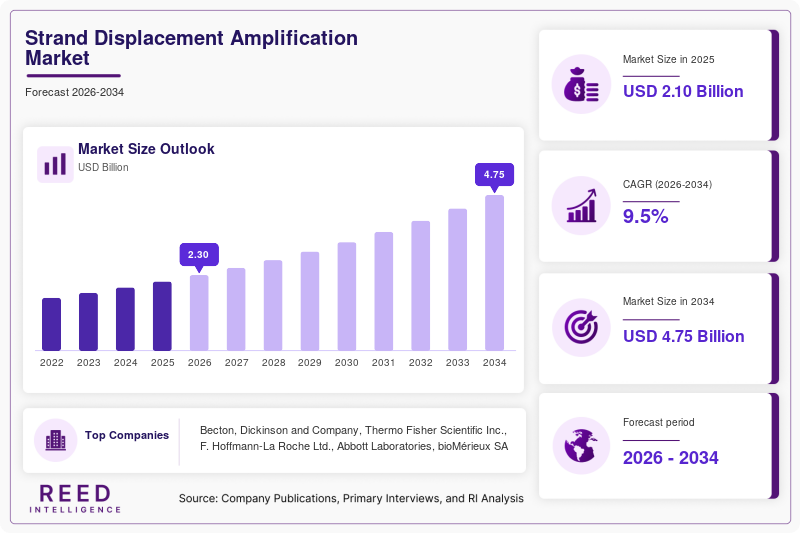Click the 2025 bar in chart
The width and height of the screenshot is (800, 533).
[x=162, y=316]
